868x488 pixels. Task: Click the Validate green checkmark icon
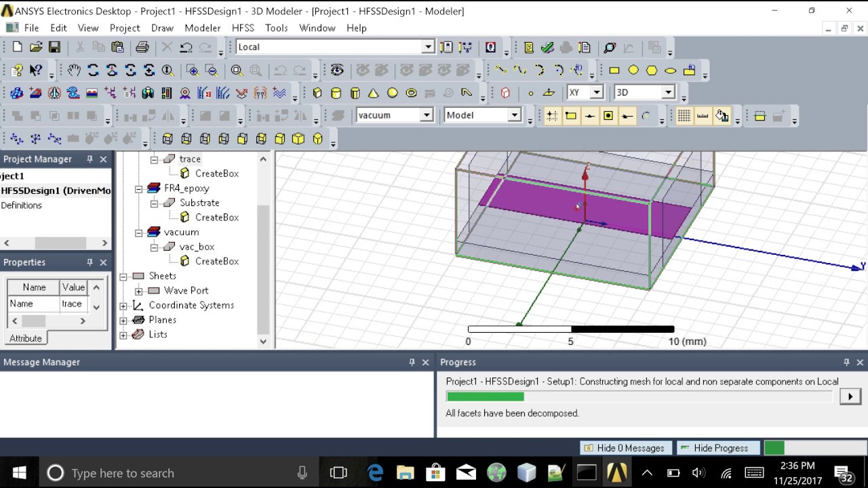(x=547, y=47)
